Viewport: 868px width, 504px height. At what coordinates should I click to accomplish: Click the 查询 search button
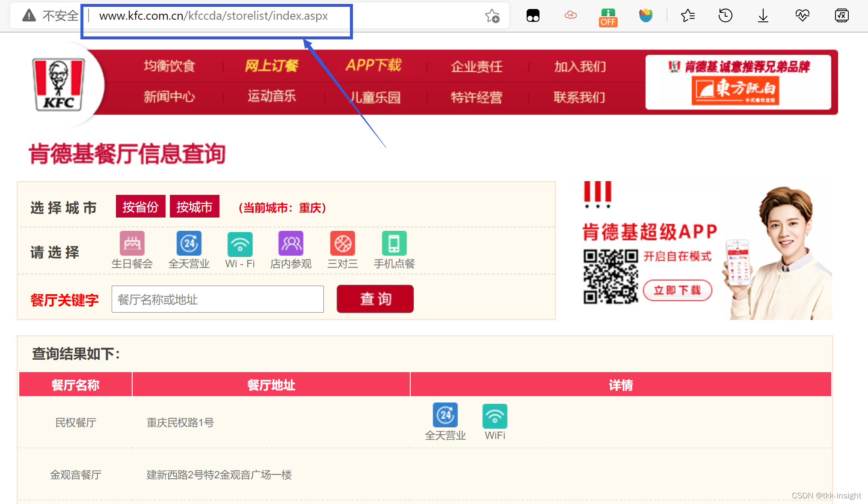click(375, 299)
